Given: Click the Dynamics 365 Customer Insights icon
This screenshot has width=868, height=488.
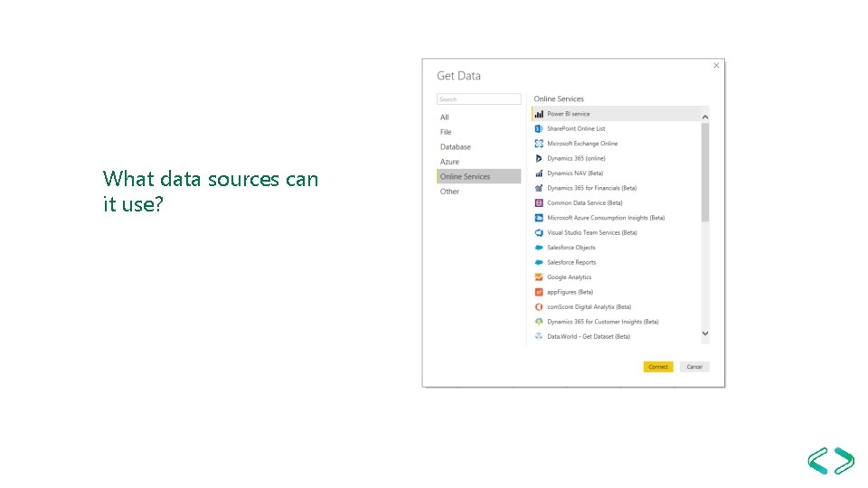Looking at the screenshot, I should coord(539,322).
